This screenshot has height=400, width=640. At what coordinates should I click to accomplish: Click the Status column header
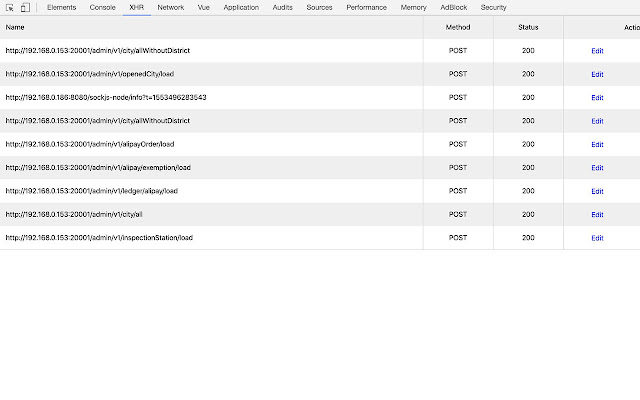528,27
